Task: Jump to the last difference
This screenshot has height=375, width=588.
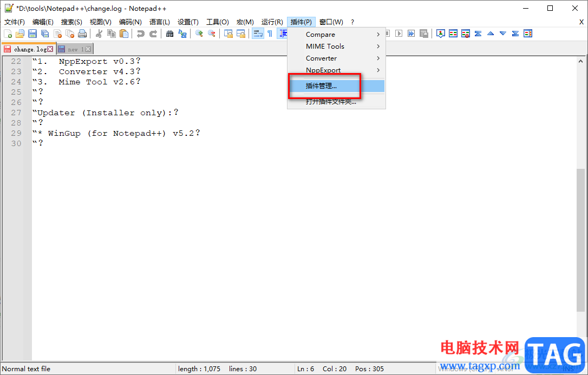Action: click(515, 34)
